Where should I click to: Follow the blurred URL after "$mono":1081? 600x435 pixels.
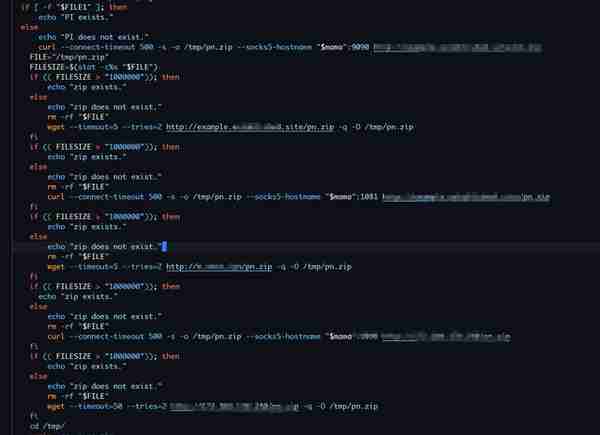point(466,197)
